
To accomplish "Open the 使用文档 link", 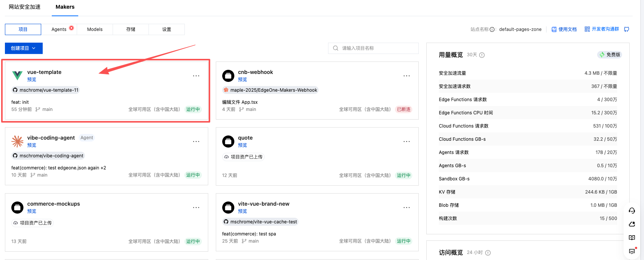I will tap(564, 29).
